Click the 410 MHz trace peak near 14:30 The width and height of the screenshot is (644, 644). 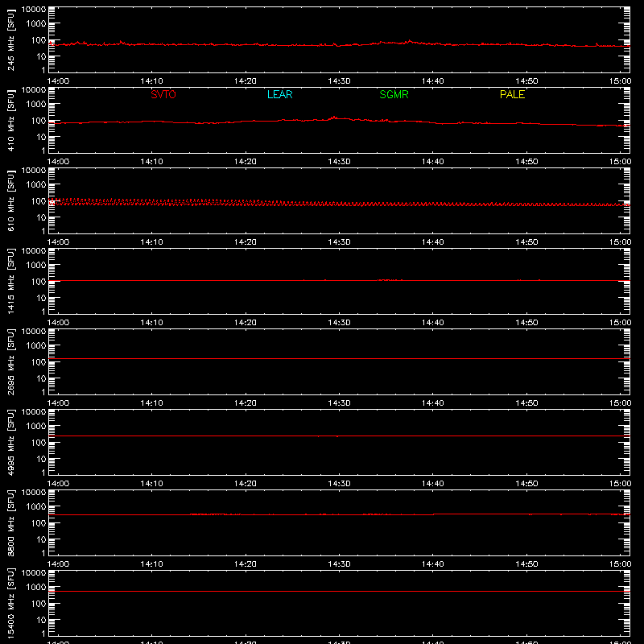tap(334, 118)
